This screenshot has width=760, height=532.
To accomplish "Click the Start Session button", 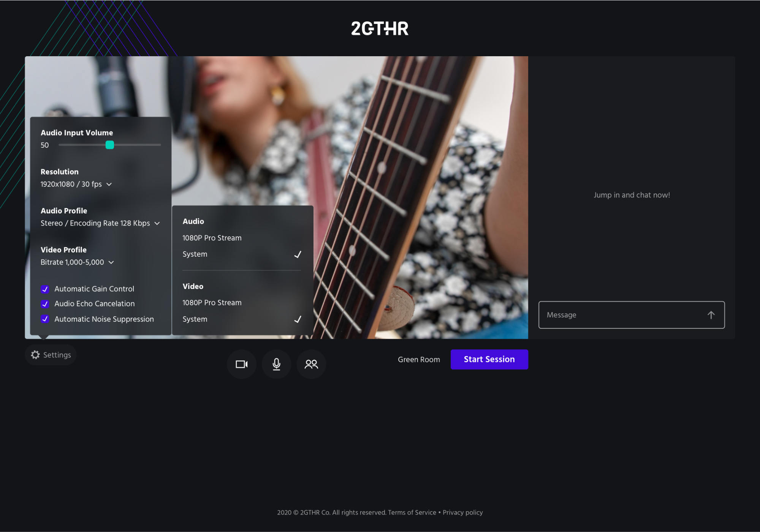I will coord(489,359).
